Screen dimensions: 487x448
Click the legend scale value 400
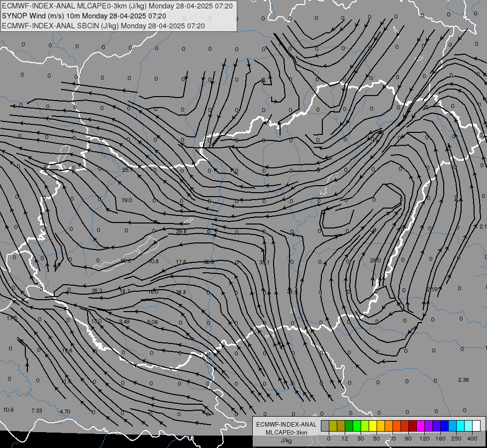coord(472,439)
